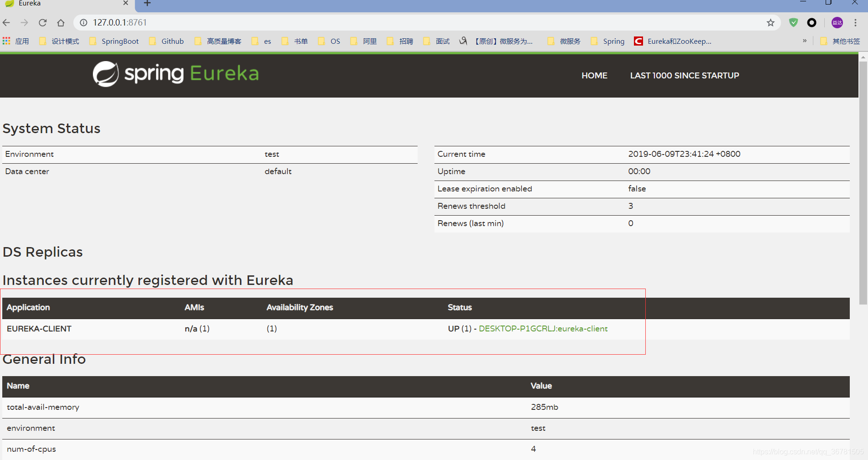868x460 pixels.
Task: Open the Spring bookmark folder
Action: point(608,41)
